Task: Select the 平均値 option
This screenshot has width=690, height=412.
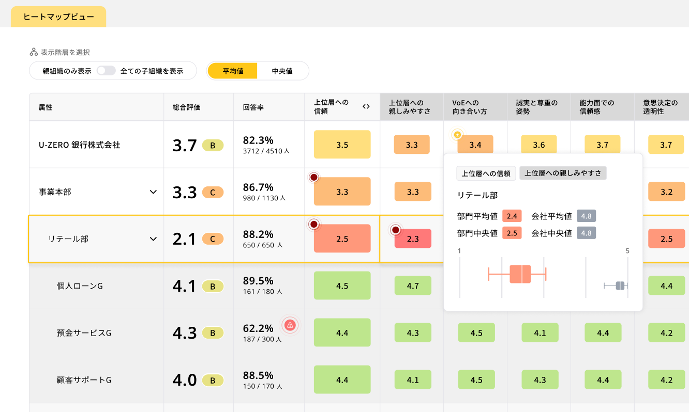Action: point(232,71)
